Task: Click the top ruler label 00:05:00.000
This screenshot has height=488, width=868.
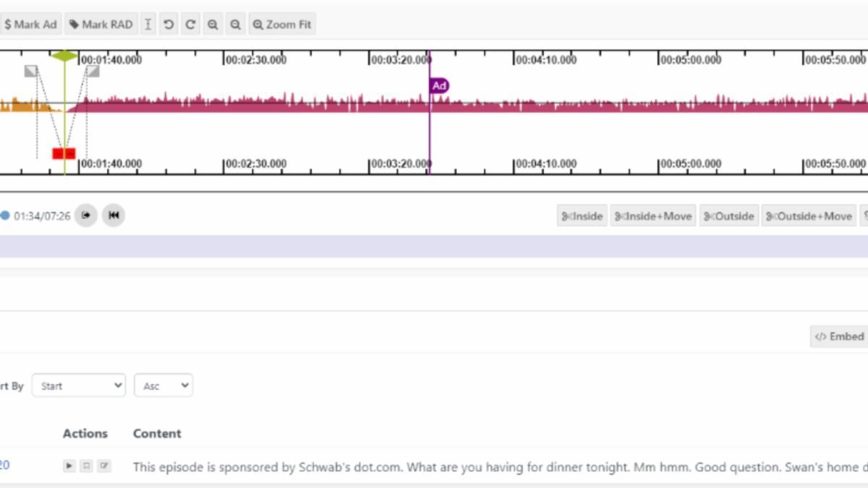Action: pyautogui.click(x=691, y=60)
